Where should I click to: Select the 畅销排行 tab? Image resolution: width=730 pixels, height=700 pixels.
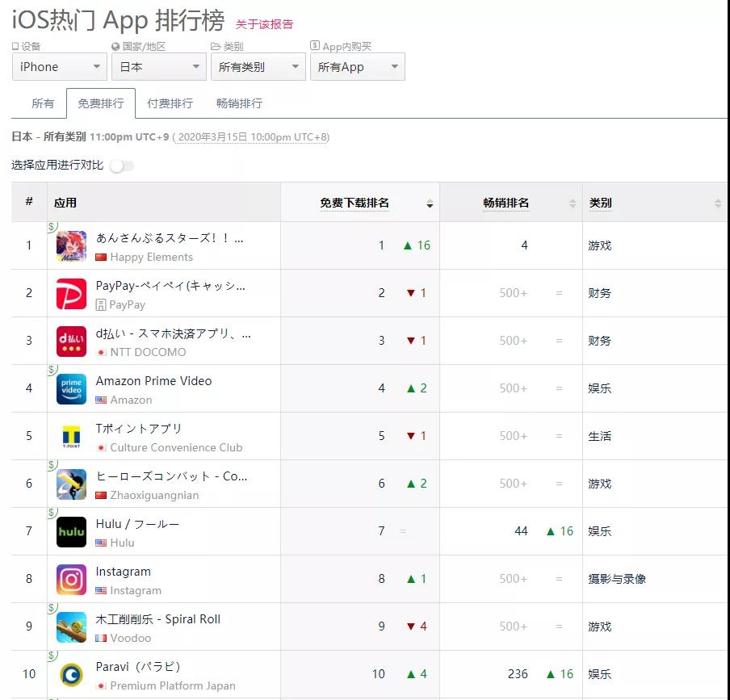click(240, 103)
